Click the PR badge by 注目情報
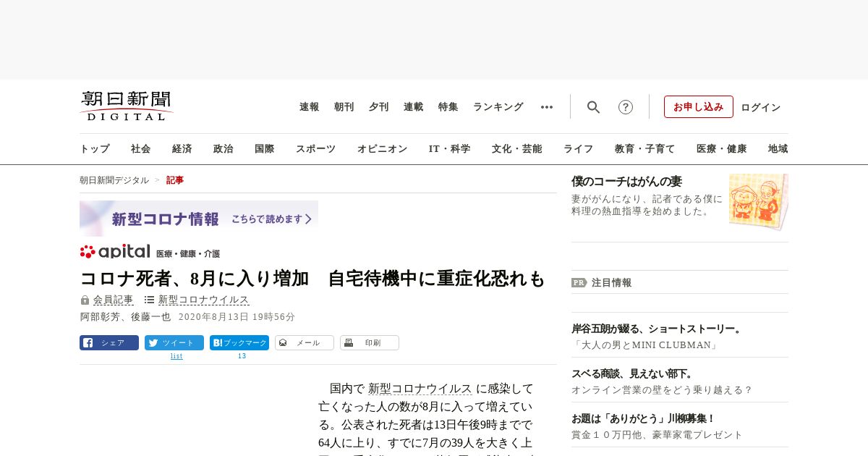This screenshot has width=868, height=456. 579,283
